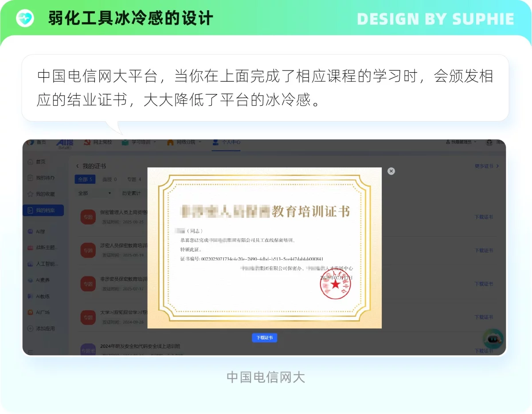
Task: Switch to the 面授 0 tab
Action: coord(110,179)
